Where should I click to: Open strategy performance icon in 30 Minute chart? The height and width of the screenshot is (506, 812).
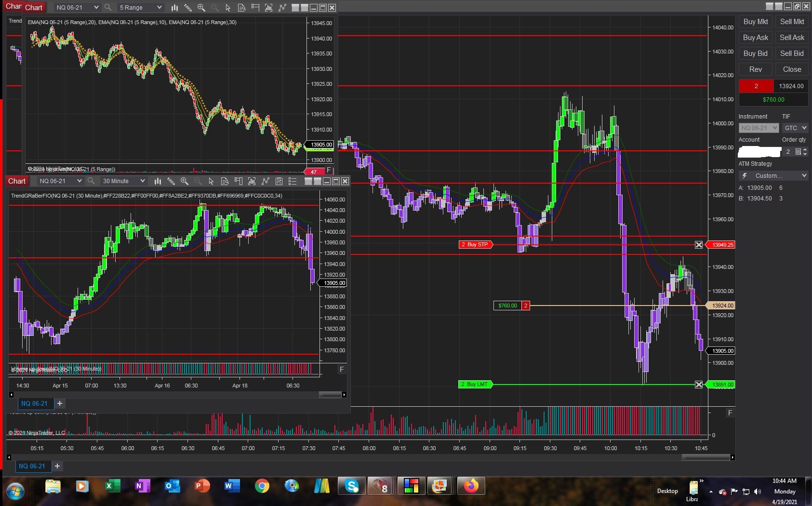pos(279,181)
